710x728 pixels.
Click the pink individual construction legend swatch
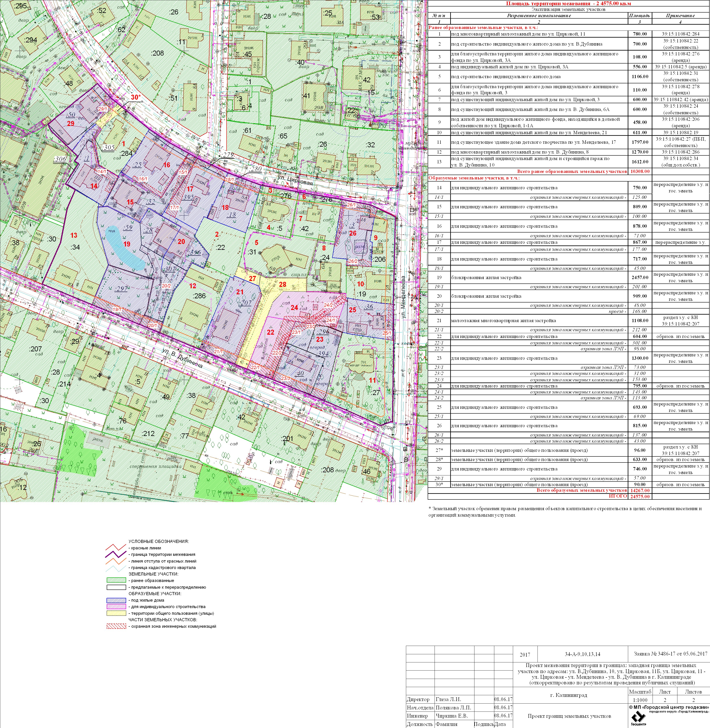coord(116,606)
